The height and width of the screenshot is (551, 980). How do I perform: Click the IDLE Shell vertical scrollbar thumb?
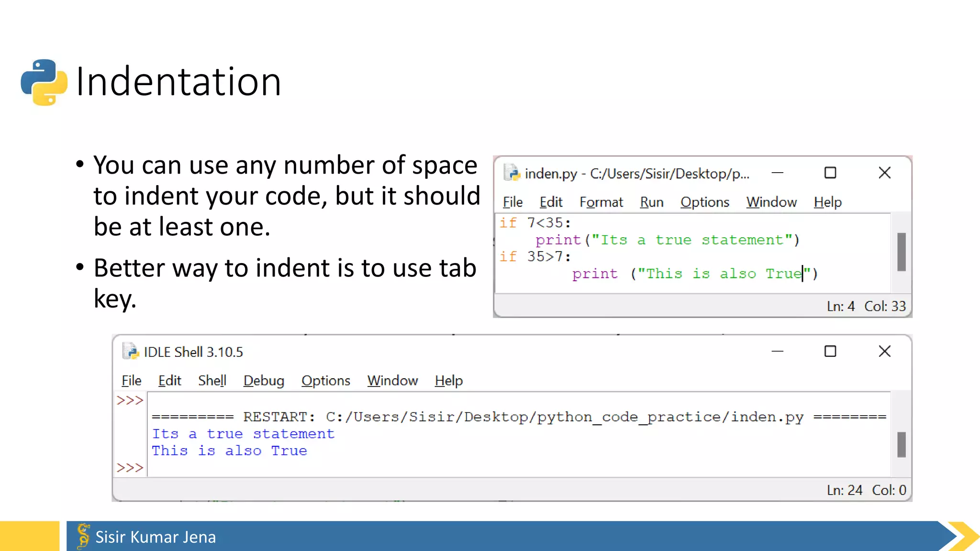tap(902, 445)
